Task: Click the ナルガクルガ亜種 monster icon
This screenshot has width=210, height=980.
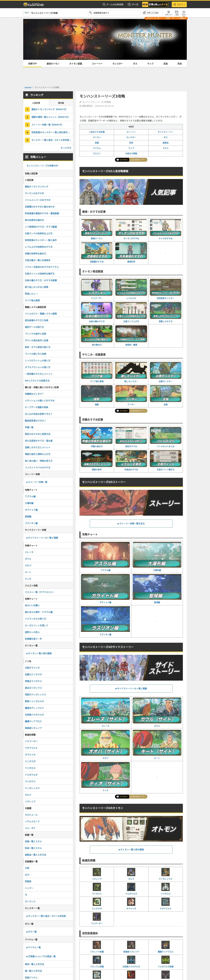Action: [165, 960]
